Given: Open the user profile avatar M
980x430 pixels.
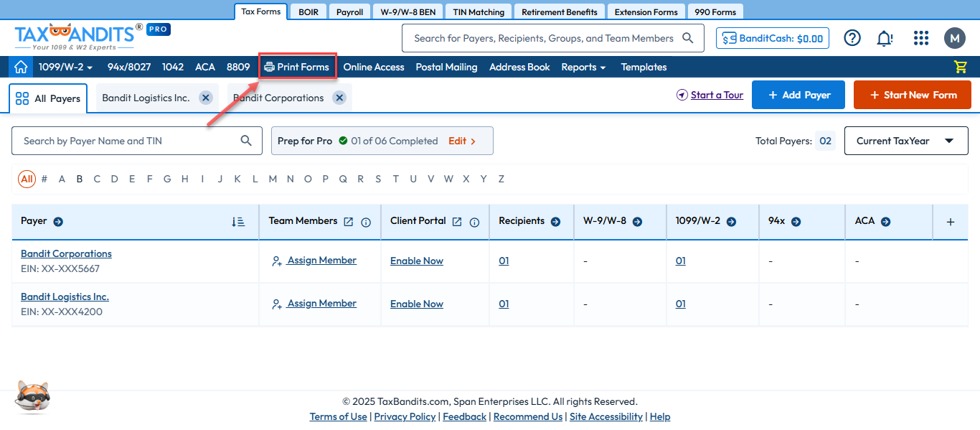Looking at the screenshot, I should click(955, 38).
